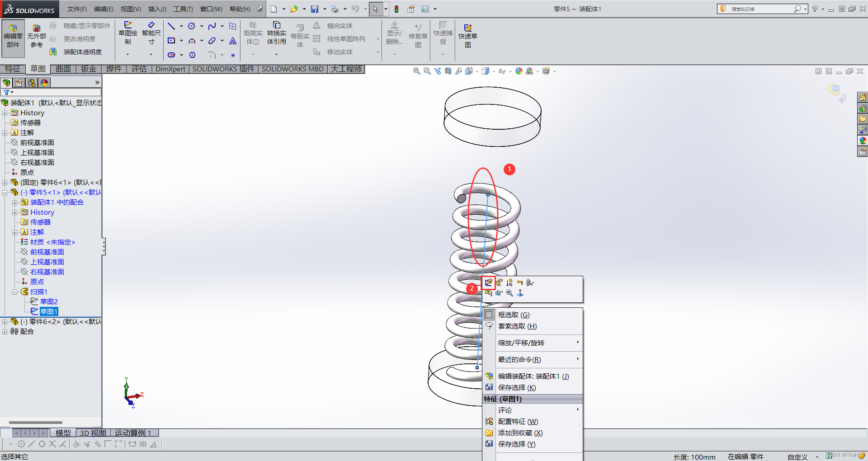Switch to the SOLIDWORKS 插件 tab
The height and width of the screenshot is (461, 868).
pyautogui.click(x=223, y=69)
